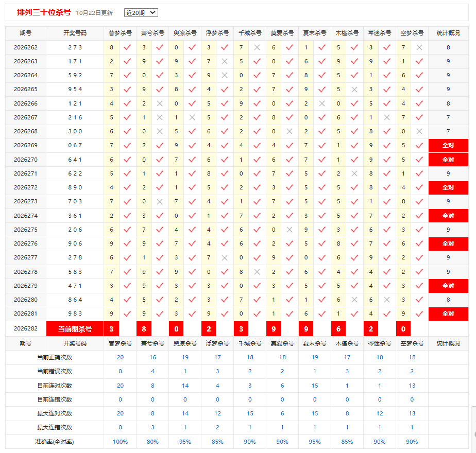Click the red 全对 badge in row 2026276
476x453 pixels.
(x=448, y=243)
